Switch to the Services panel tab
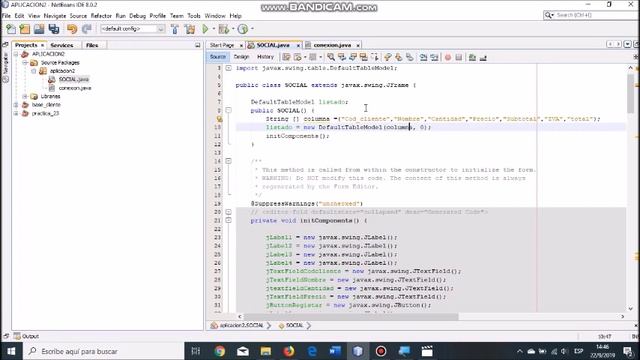 (62, 45)
